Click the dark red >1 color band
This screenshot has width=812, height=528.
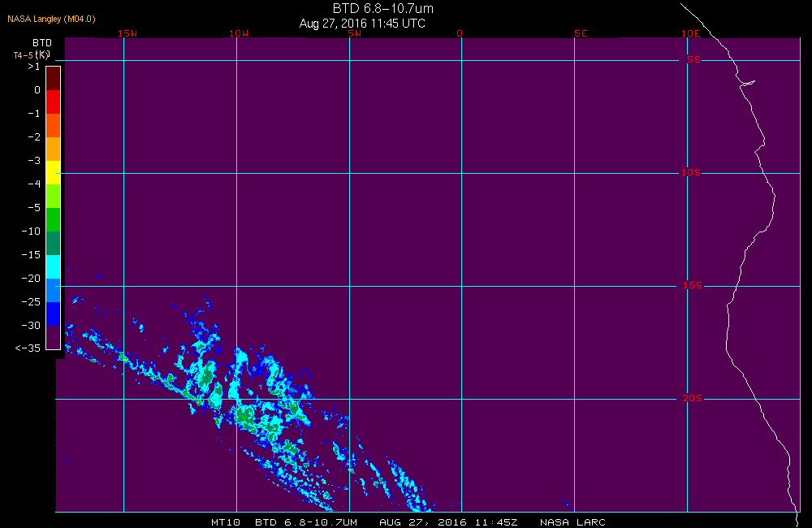54,78
